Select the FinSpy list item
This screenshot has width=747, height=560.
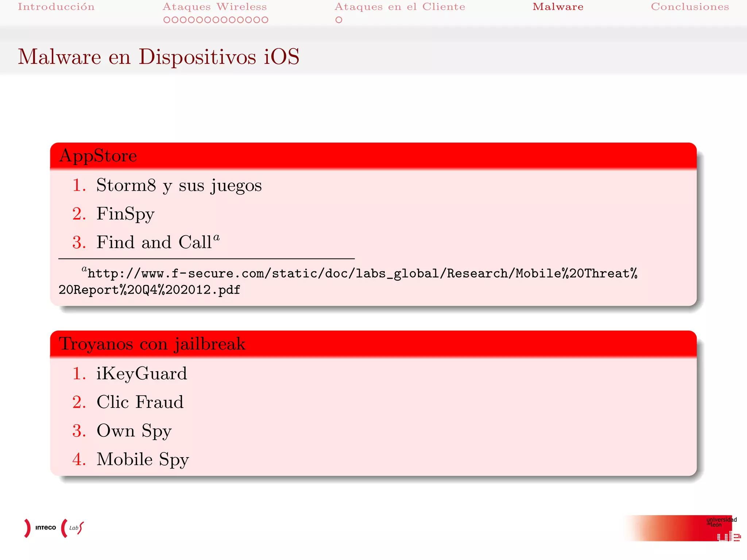125,214
